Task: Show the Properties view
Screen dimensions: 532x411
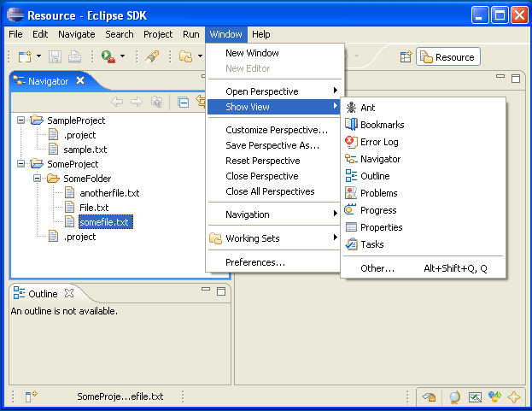Action: click(x=423, y=227)
